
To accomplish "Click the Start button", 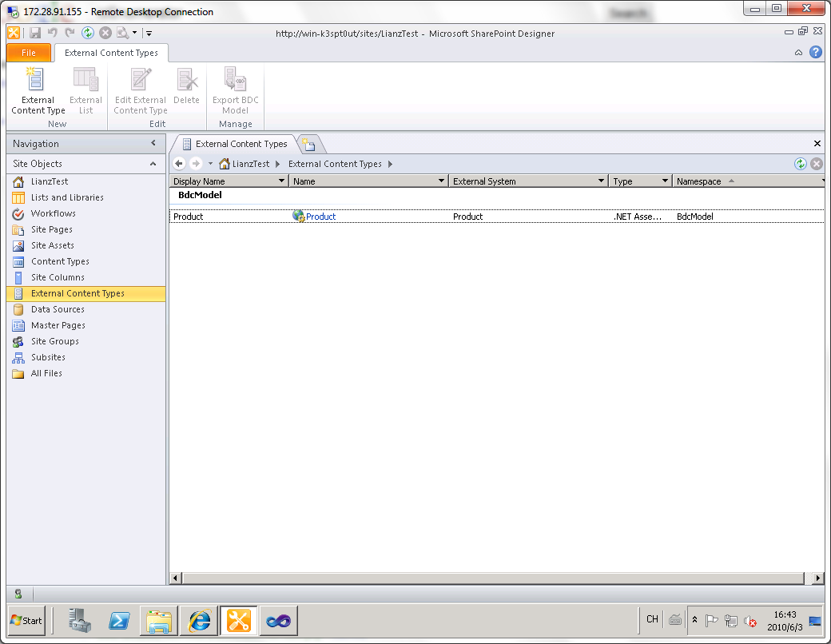I will click(x=26, y=620).
